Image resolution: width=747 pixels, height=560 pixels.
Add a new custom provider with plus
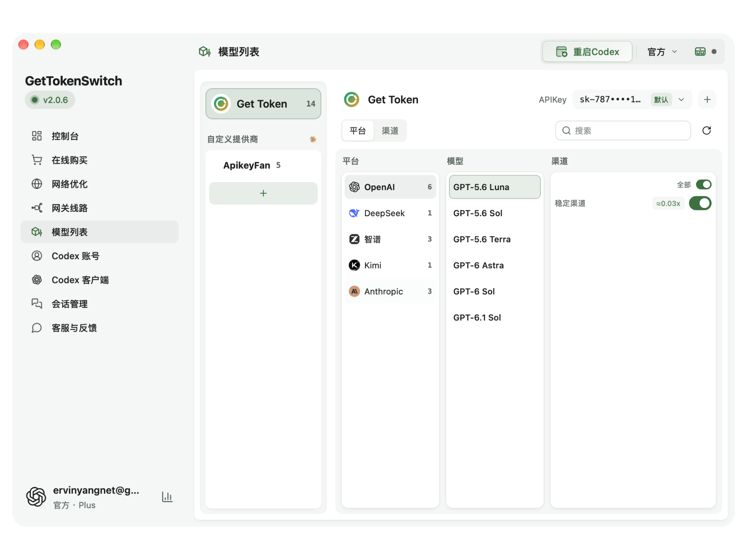coord(263,193)
